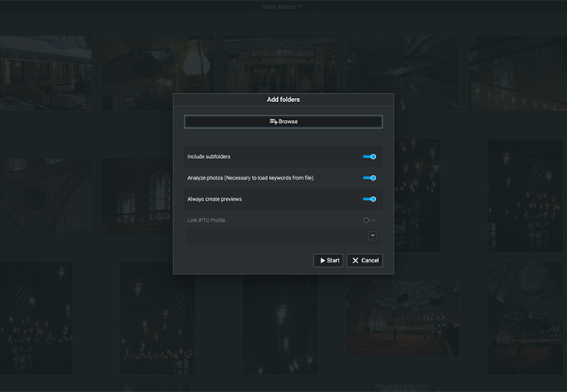This screenshot has height=392, width=567.
Task: Open the IPTC profile dropdown arrow
Action: coord(373,236)
